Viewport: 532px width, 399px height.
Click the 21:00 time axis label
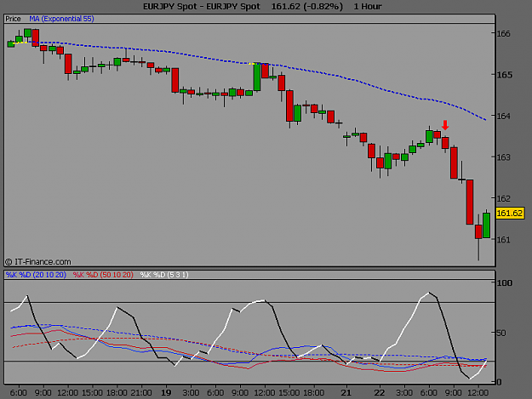point(141,393)
